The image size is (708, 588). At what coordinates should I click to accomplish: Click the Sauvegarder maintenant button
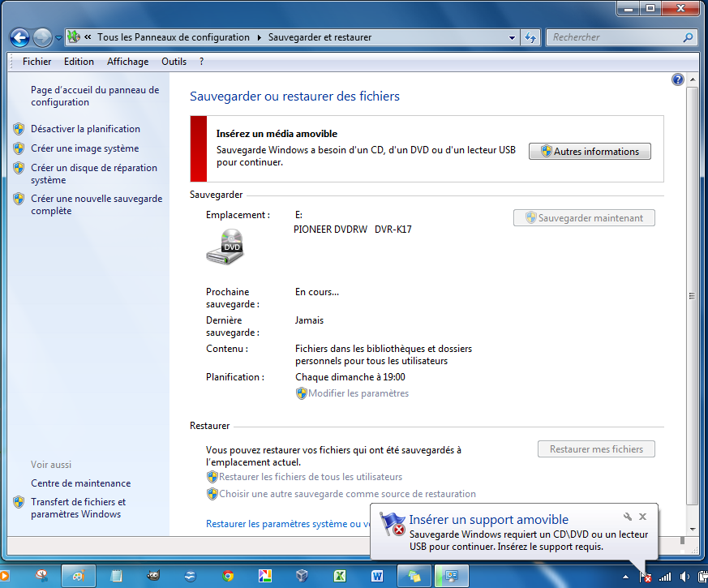coord(584,217)
